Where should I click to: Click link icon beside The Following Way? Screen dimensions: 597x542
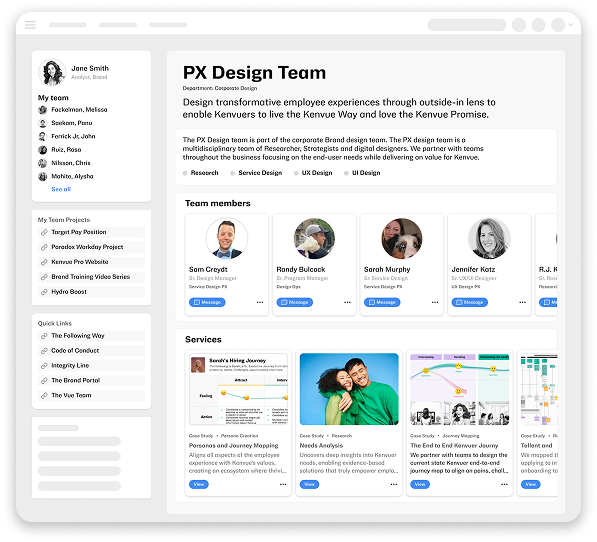44,336
